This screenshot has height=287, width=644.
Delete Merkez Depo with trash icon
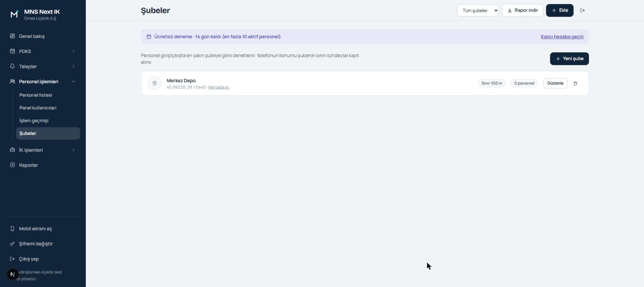[x=575, y=83]
